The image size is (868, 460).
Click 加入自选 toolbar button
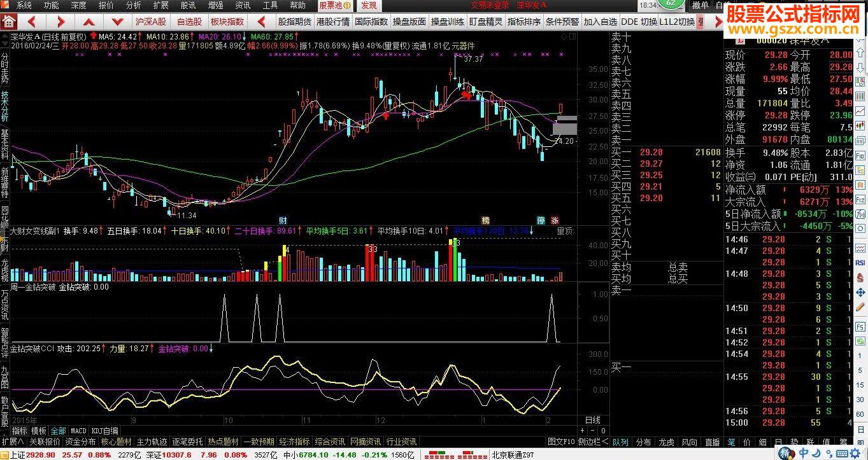tap(600, 22)
